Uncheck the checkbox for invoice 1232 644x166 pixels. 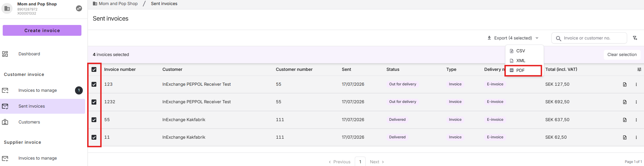pos(94,102)
